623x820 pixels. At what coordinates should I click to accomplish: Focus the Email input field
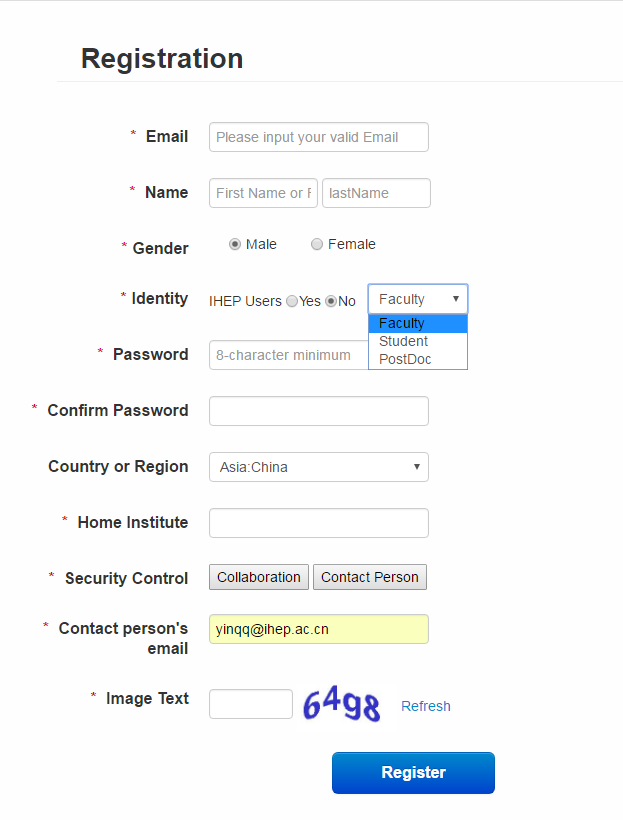tap(319, 137)
